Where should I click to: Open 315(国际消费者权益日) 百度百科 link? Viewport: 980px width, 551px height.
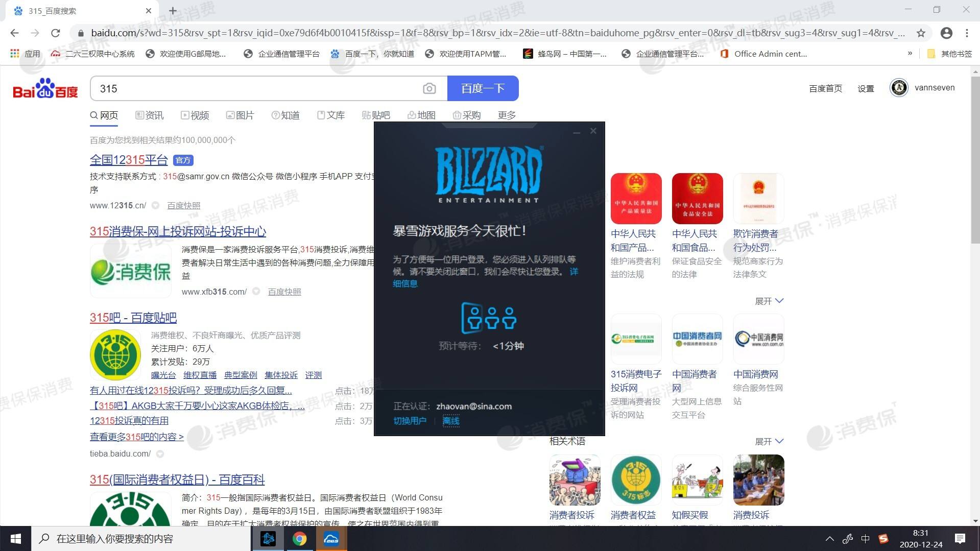click(177, 480)
